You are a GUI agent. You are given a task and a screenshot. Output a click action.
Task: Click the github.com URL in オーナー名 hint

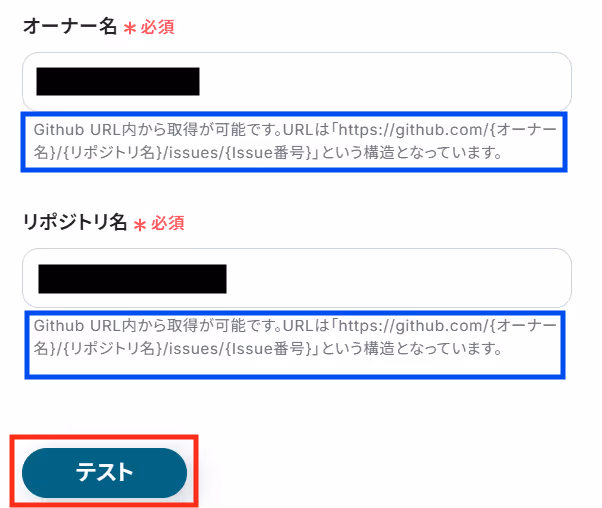tap(413, 130)
